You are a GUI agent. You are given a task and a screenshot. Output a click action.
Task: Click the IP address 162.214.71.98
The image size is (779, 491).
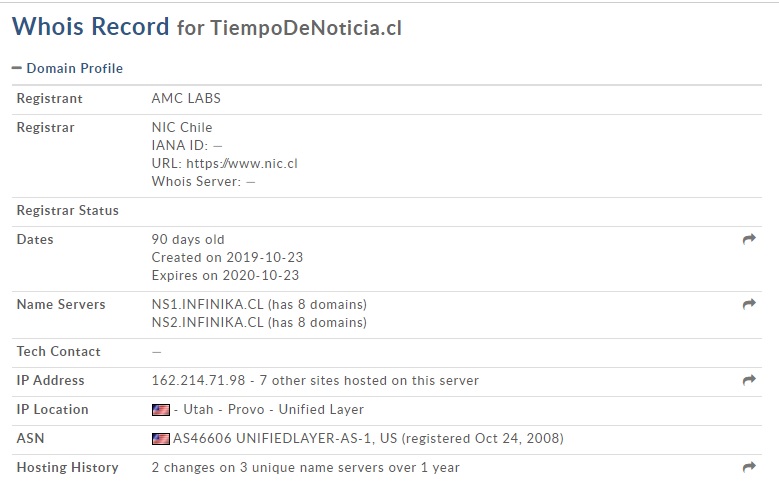click(x=196, y=380)
